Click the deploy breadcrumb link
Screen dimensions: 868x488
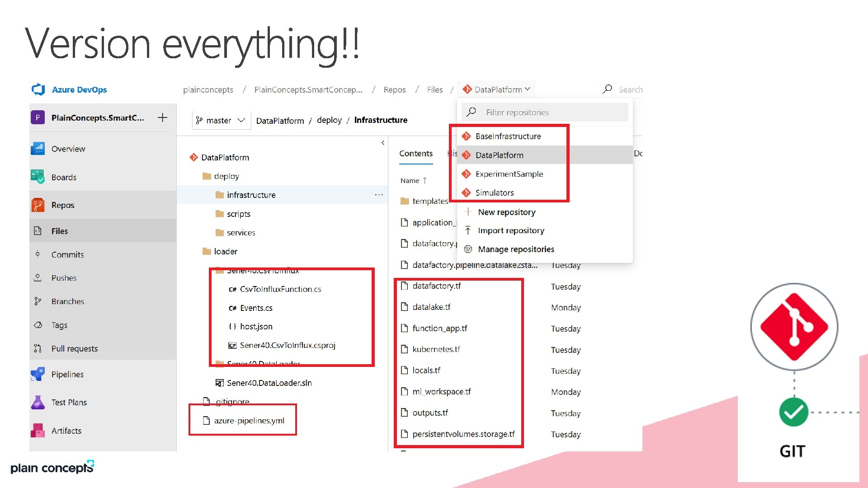329,120
